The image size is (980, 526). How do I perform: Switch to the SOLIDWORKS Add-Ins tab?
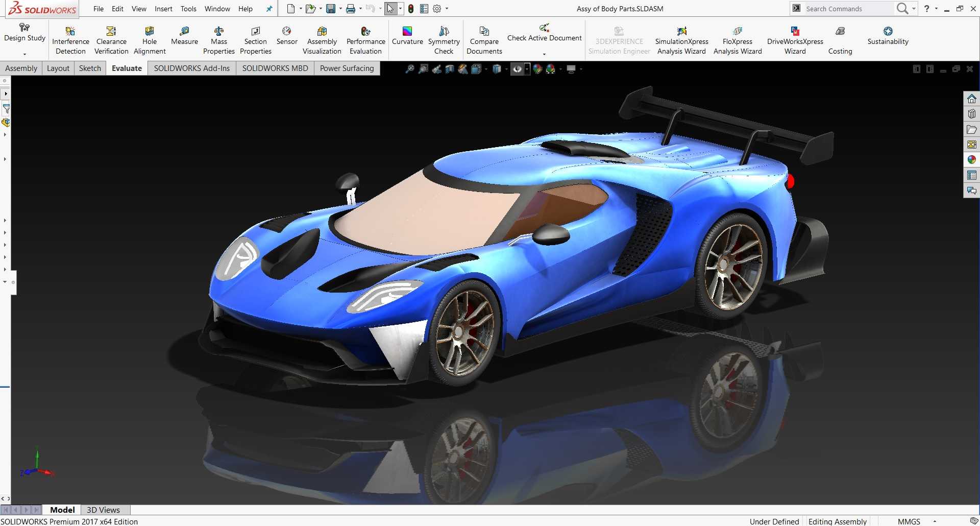click(192, 68)
